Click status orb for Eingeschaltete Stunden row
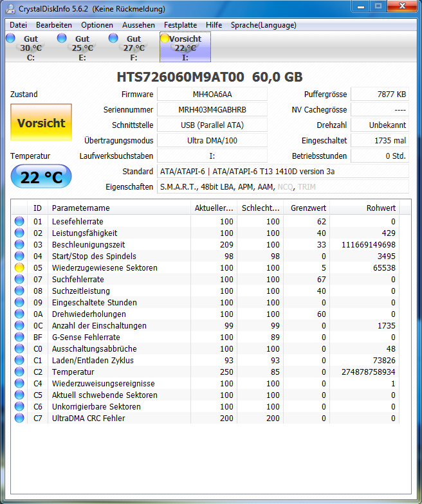 click(x=19, y=302)
